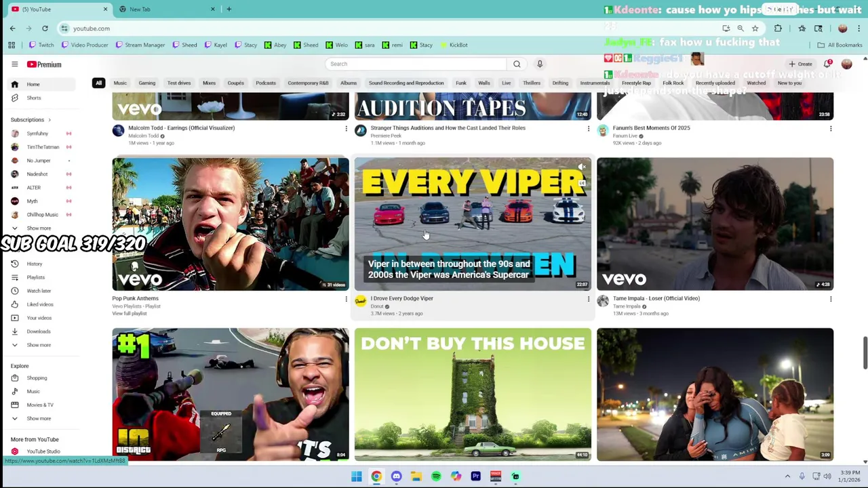Viewport: 868px width, 488px height.
Task: Select the All filter chip
Action: pyautogui.click(x=98, y=83)
